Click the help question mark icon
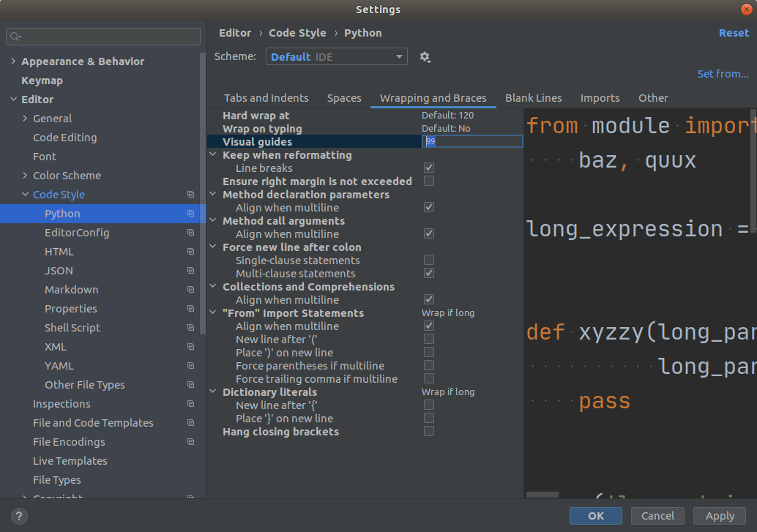Viewport: 757px width, 532px height. click(x=18, y=516)
